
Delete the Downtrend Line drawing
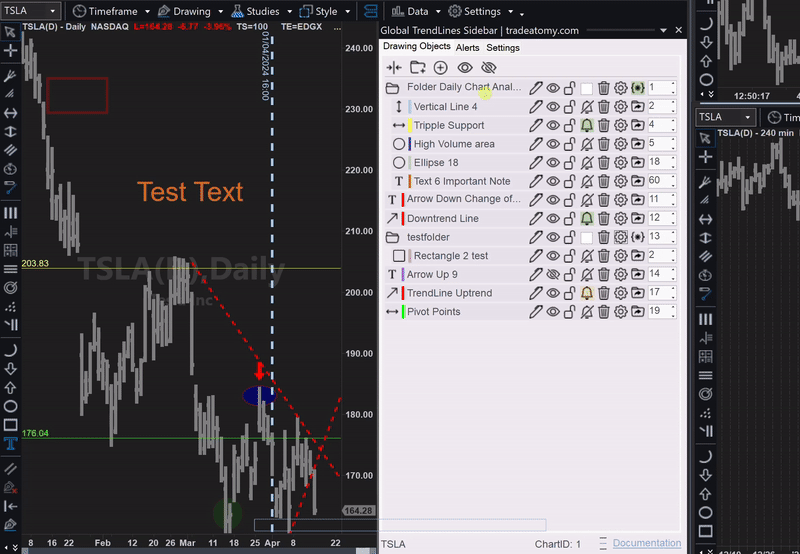tap(604, 218)
